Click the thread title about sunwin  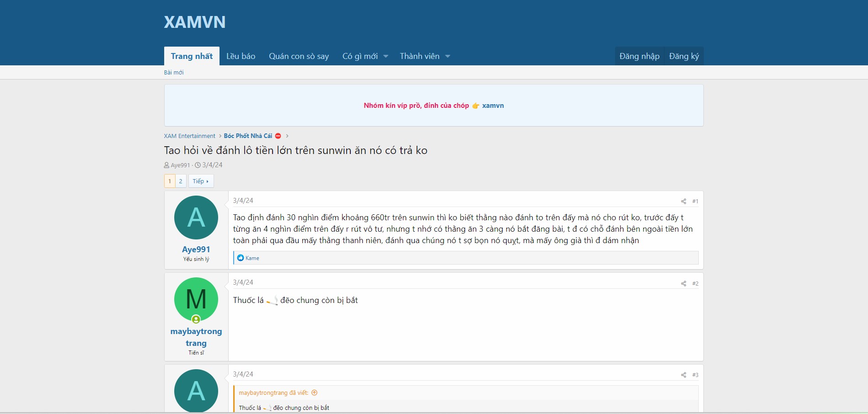click(296, 150)
